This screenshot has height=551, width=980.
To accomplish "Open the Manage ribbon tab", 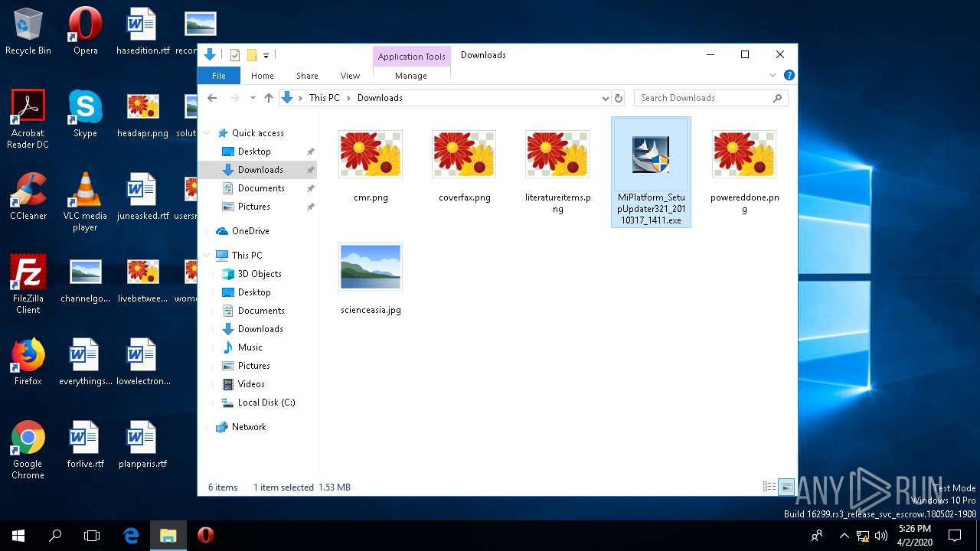I will (x=411, y=76).
